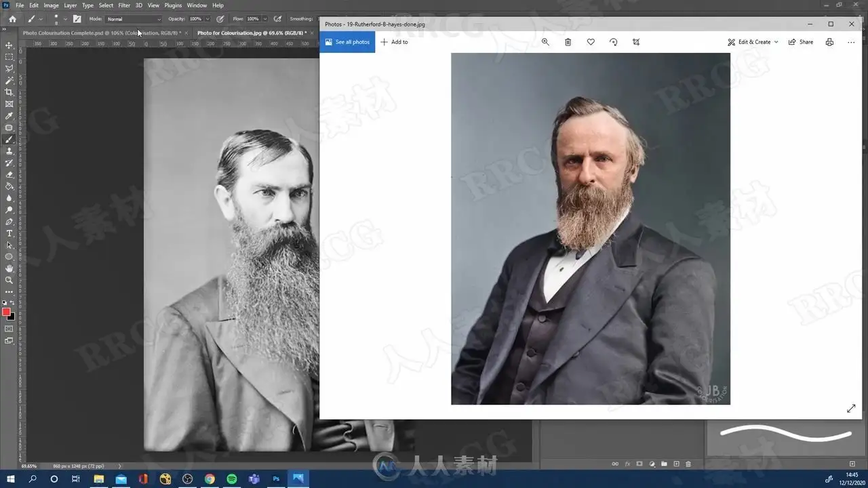Select the Blur tool
Screen dimensions: 868x488
coord(9,198)
